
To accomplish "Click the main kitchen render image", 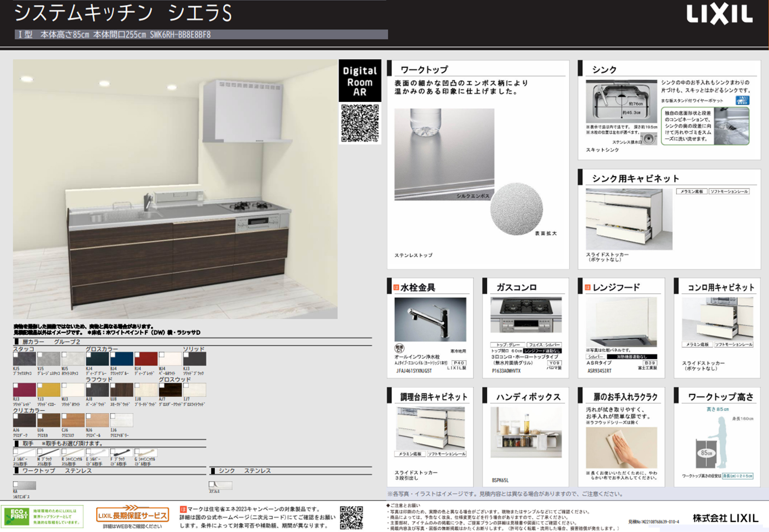I will 175,189.
